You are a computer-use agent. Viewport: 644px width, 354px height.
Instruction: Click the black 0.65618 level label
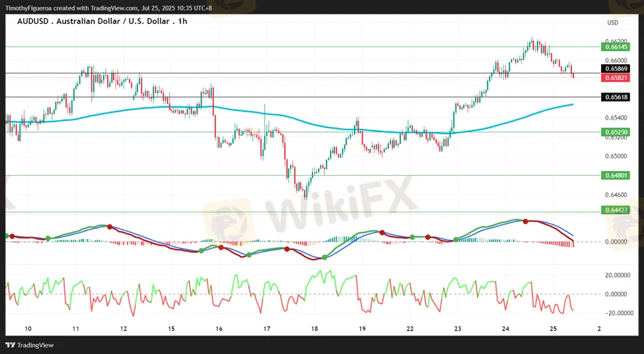[615, 97]
